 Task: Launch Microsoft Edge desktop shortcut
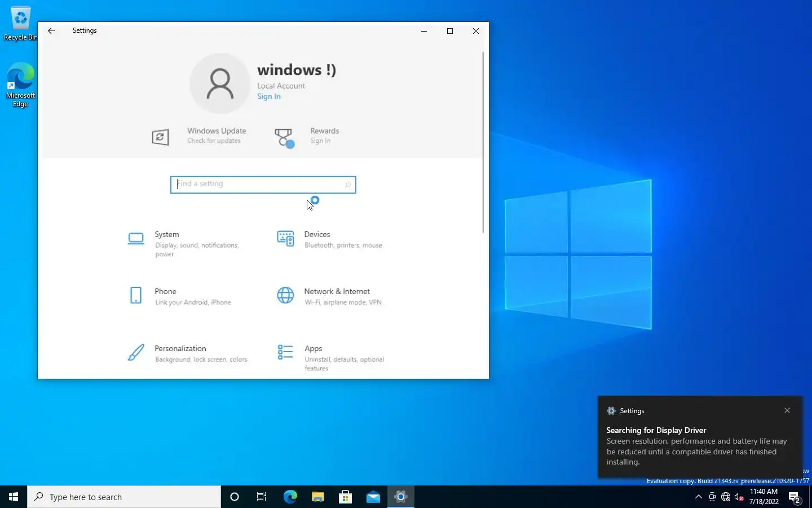tap(20, 85)
